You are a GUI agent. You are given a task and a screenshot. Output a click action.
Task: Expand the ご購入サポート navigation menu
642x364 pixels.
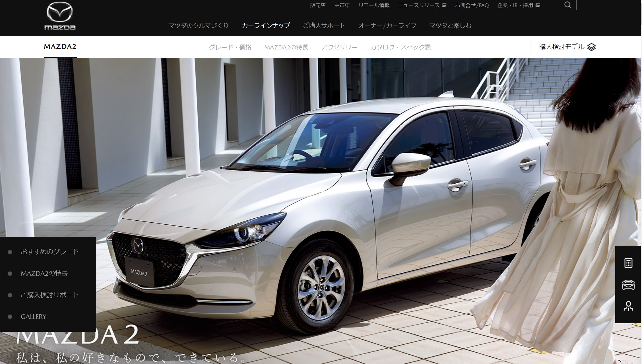[x=324, y=26]
